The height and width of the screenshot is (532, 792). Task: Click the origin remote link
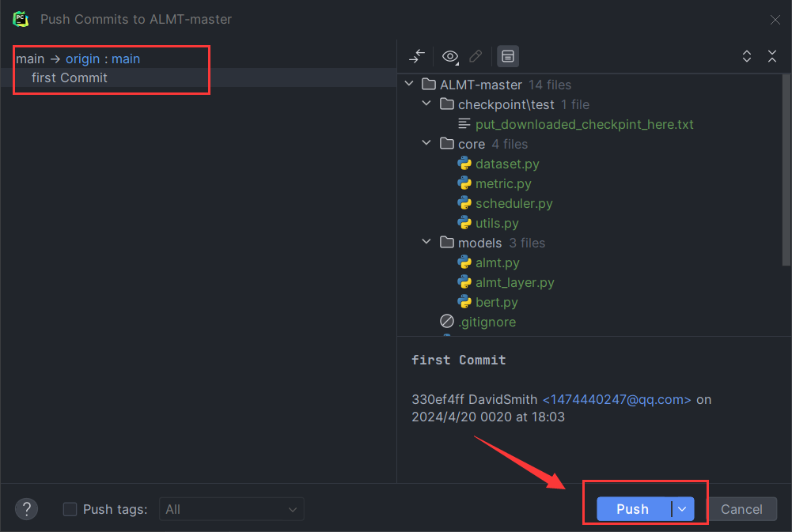click(82, 58)
